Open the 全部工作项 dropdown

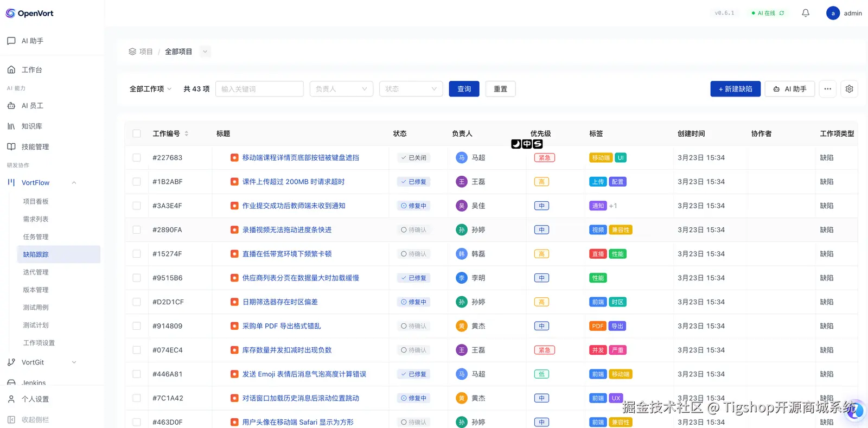(x=150, y=89)
